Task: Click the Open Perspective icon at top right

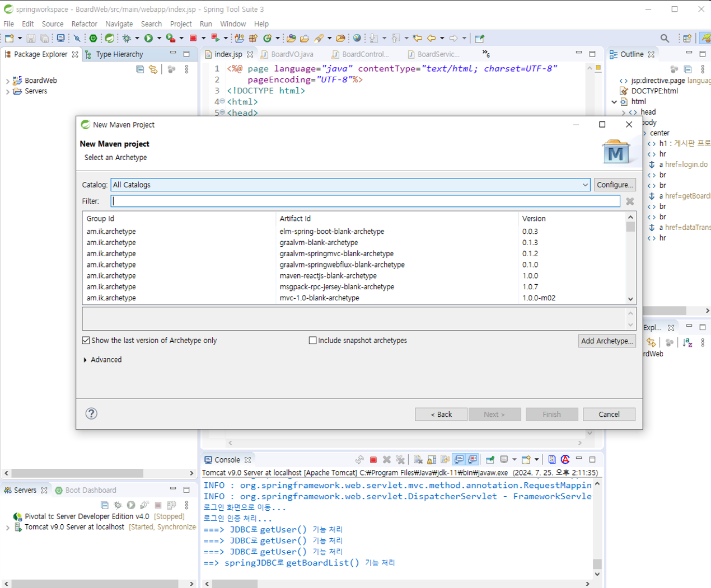Action: pos(687,38)
